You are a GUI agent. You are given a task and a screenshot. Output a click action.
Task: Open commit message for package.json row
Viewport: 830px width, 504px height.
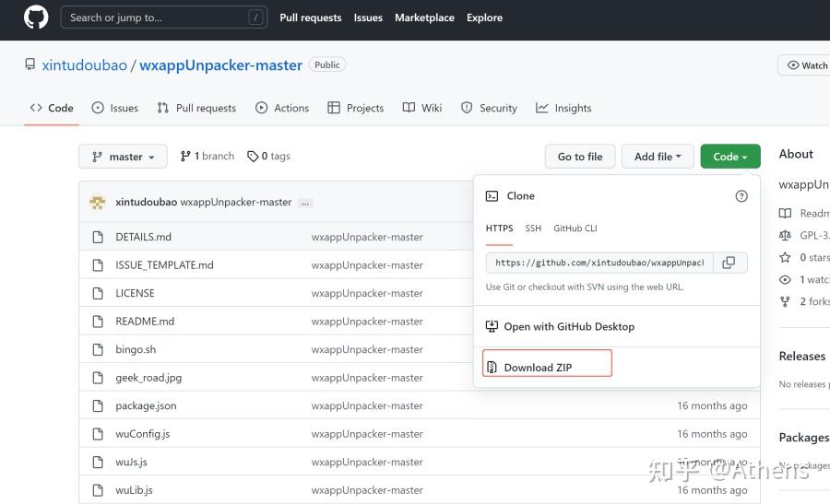pos(367,405)
